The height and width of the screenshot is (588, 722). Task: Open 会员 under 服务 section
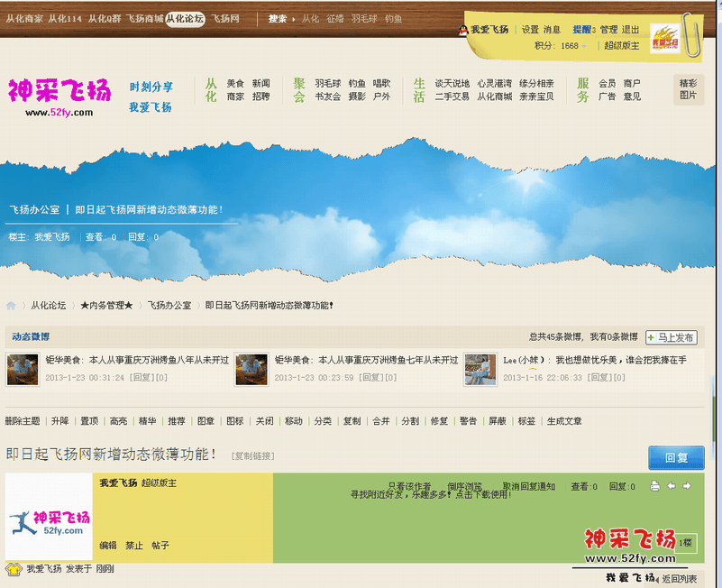(607, 83)
